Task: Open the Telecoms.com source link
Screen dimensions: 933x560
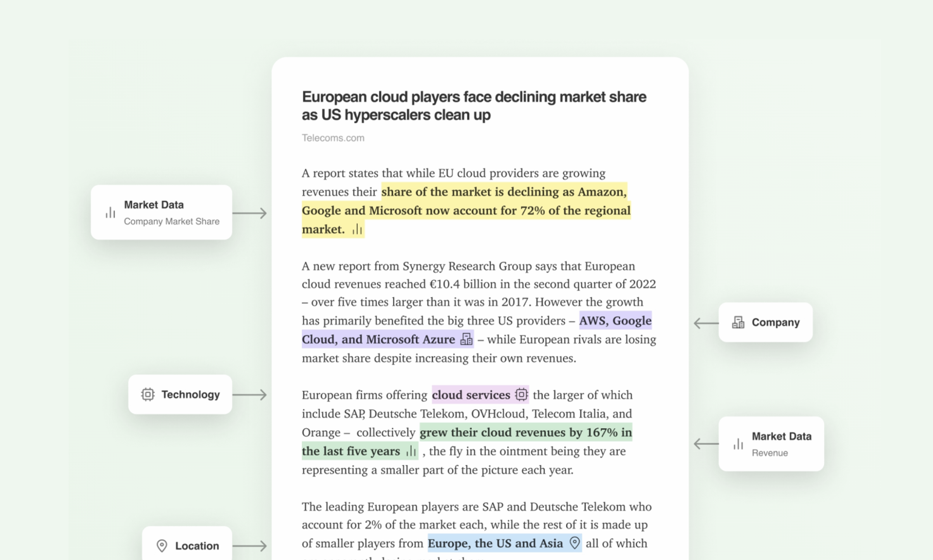Action: pyautogui.click(x=333, y=138)
